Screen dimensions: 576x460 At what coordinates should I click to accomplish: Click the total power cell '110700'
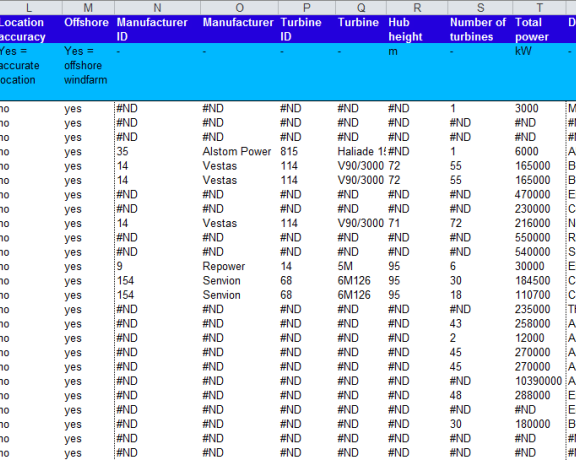coord(539,295)
